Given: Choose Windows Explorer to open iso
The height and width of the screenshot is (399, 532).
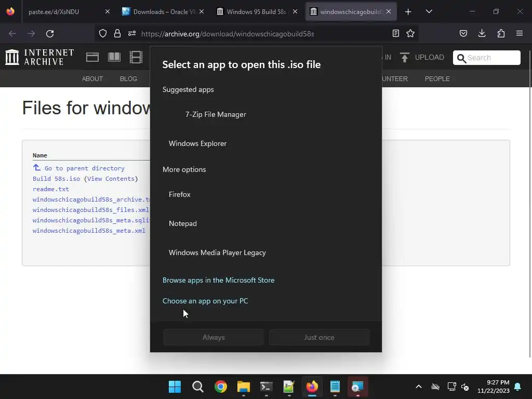Looking at the screenshot, I should tap(265, 143).
